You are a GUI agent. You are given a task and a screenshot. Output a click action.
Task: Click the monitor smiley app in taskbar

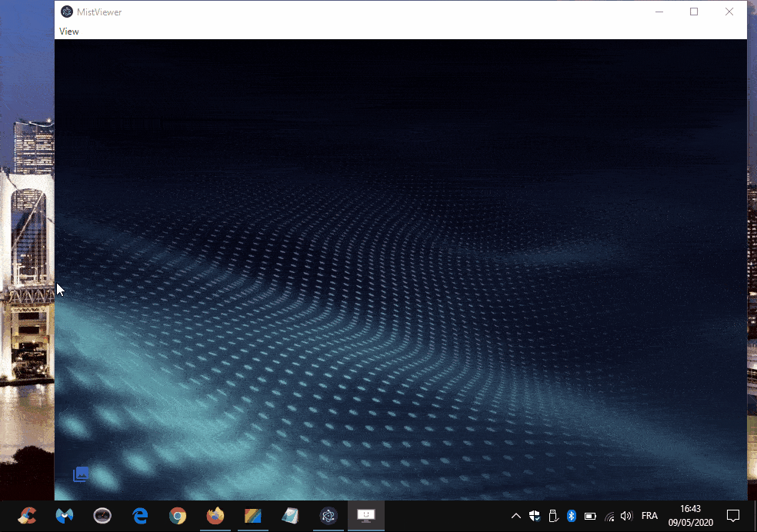366,516
